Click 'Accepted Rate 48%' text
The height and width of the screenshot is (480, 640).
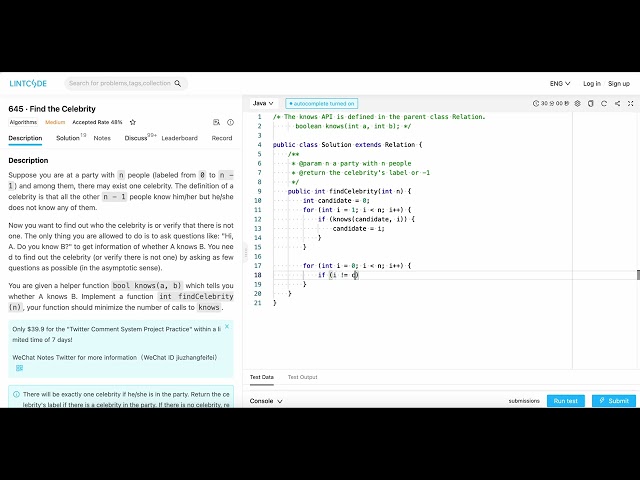(97, 122)
